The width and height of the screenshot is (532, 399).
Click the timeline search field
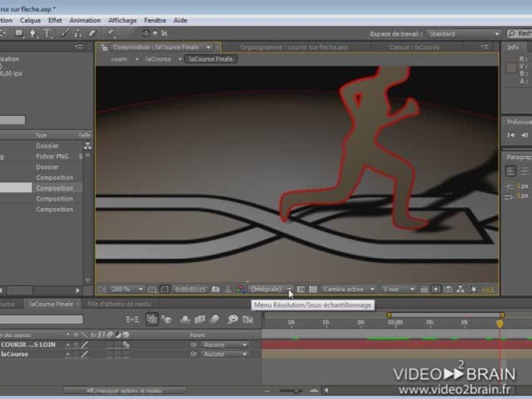click(x=42, y=319)
